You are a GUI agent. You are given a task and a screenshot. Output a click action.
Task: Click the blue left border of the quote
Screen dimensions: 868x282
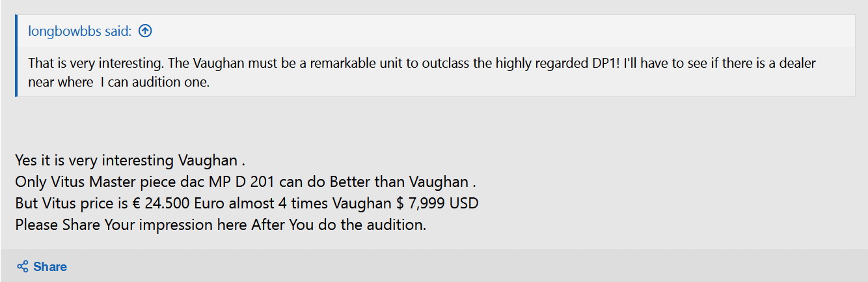16,55
